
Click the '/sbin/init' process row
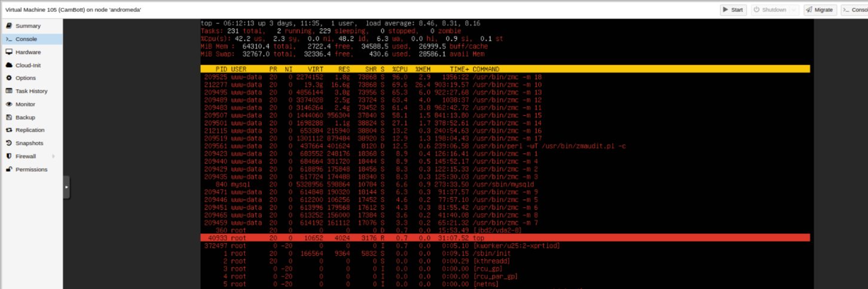pos(505,253)
